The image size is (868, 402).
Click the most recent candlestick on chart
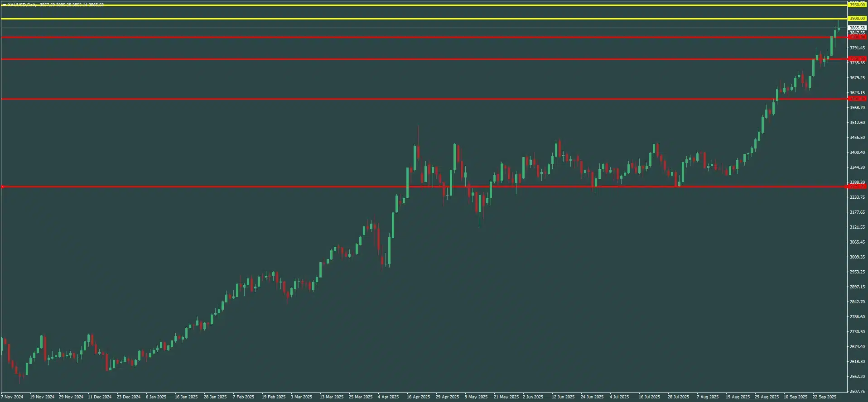pyautogui.click(x=839, y=28)
